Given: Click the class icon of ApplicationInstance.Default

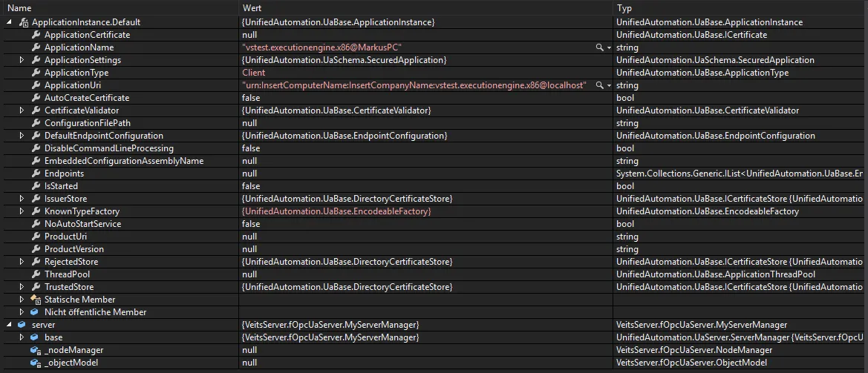Looking at the screenshot, I should click(x=23, y=23).
